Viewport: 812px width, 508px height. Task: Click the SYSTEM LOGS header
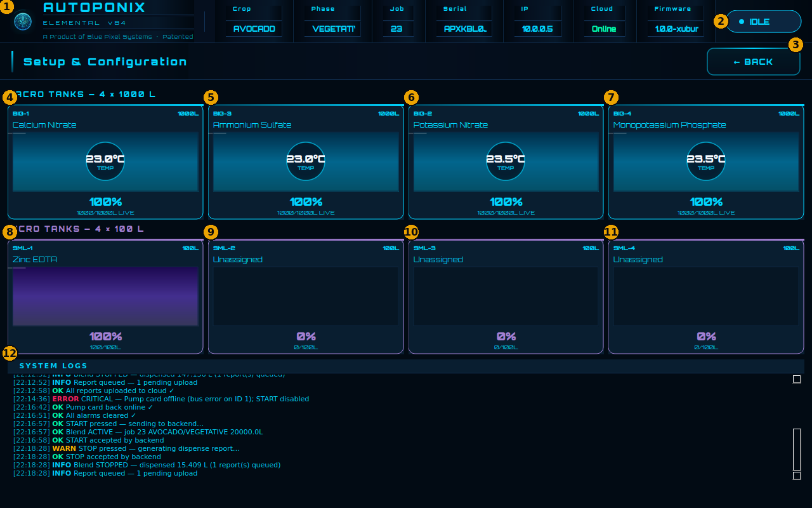[53, 366]
